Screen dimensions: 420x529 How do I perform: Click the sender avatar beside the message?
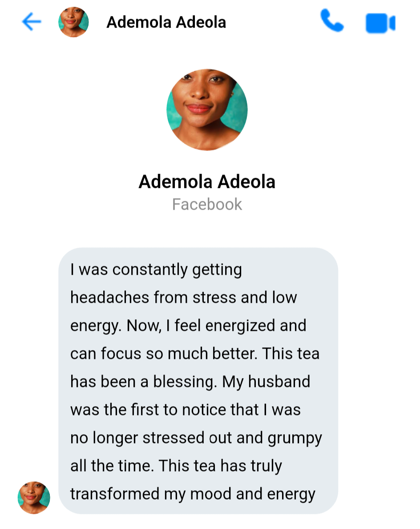point(34,497)
